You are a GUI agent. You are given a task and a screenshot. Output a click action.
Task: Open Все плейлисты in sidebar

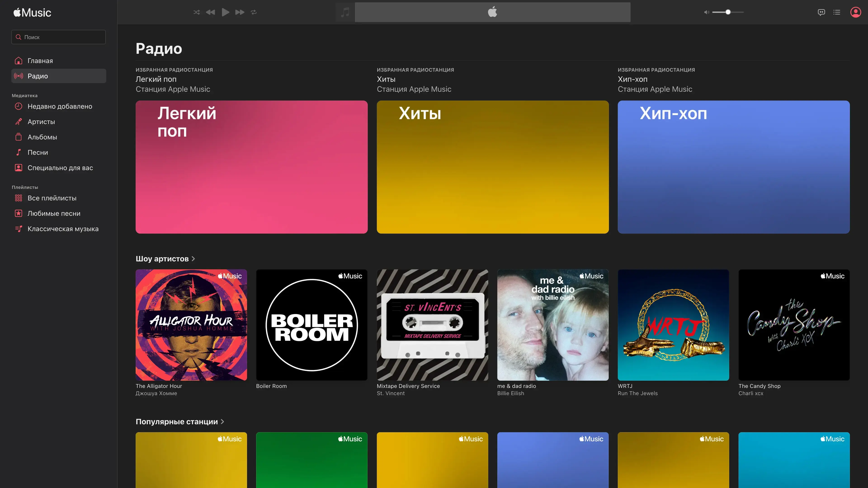click(x=52, y=198)
